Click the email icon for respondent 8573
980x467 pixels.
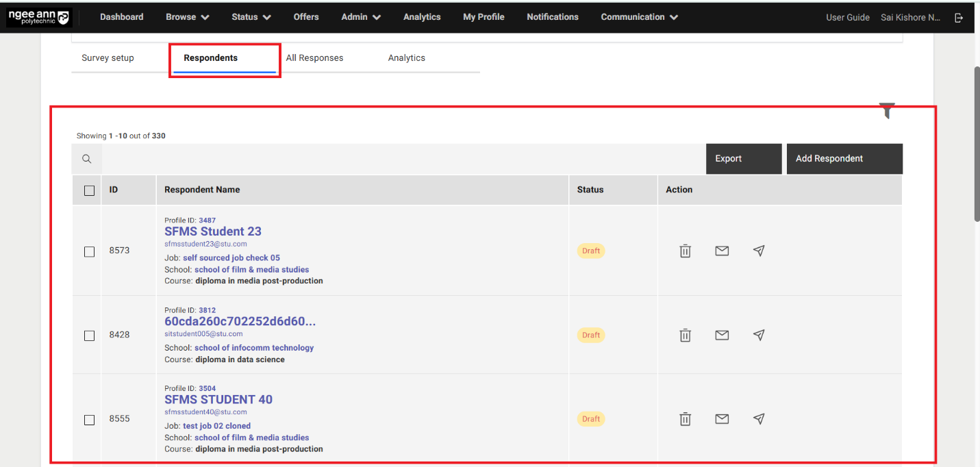[722, 251]
